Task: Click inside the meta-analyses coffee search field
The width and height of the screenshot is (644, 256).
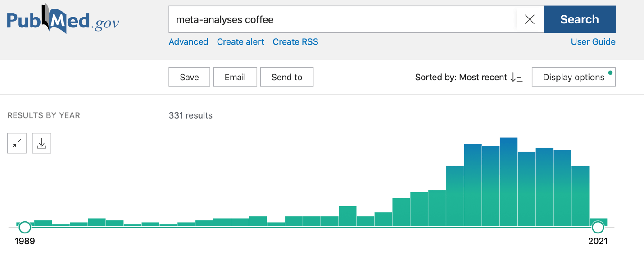Action: point(343,19)
